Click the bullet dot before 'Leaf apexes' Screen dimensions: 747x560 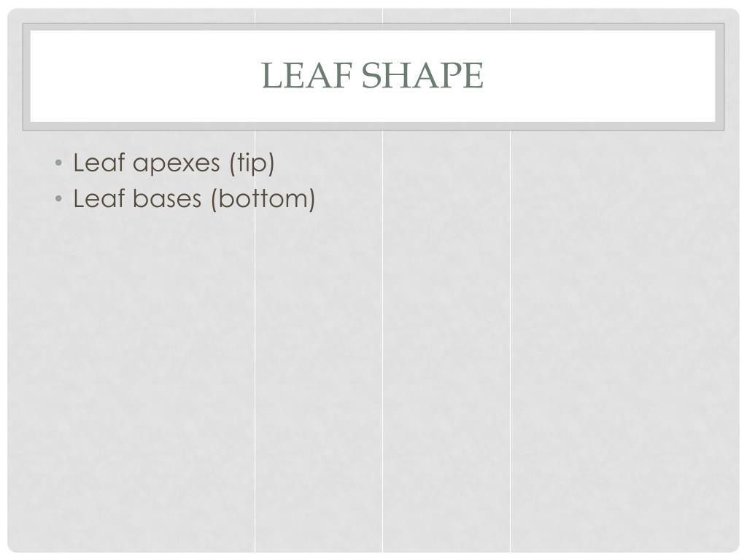pos(58,163)
